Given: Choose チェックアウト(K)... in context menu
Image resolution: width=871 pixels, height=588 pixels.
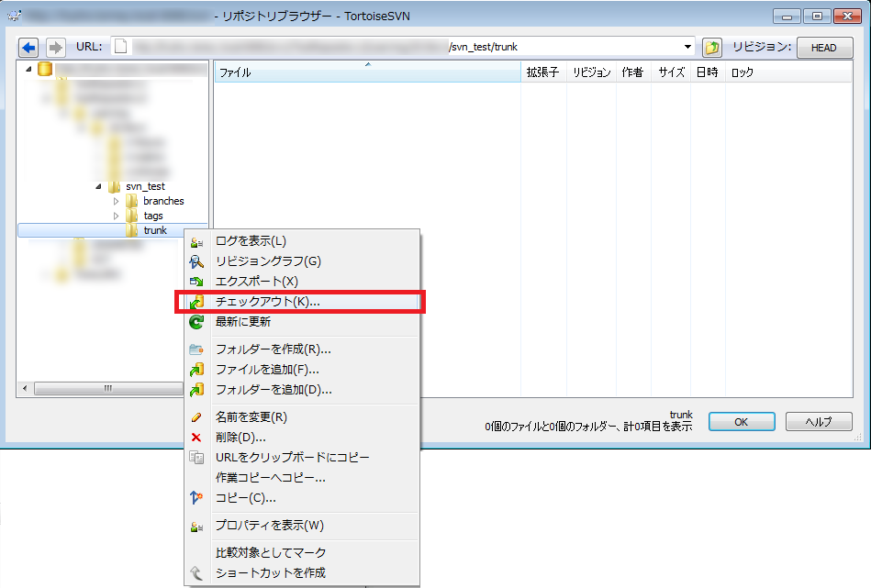Looking at the screenshot, I should pyautogui.click(x=302, y=302).
